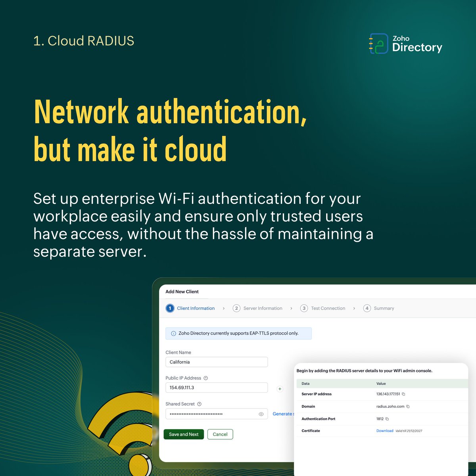Click help icon beside Public IP Address

(x=205, y=378)
